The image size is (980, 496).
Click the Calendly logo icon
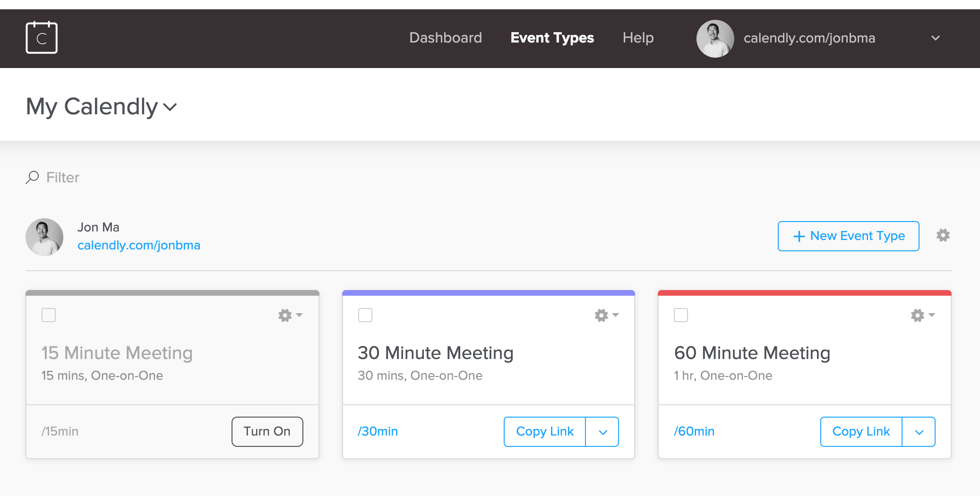coord(42,38)
